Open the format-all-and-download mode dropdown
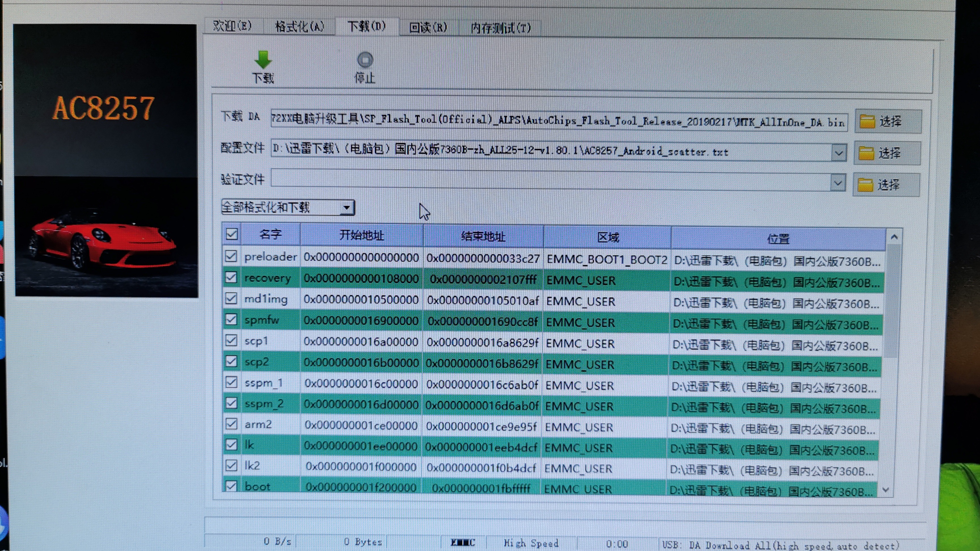Viewport: 980px width, 551px height. [x=346, y=208]
